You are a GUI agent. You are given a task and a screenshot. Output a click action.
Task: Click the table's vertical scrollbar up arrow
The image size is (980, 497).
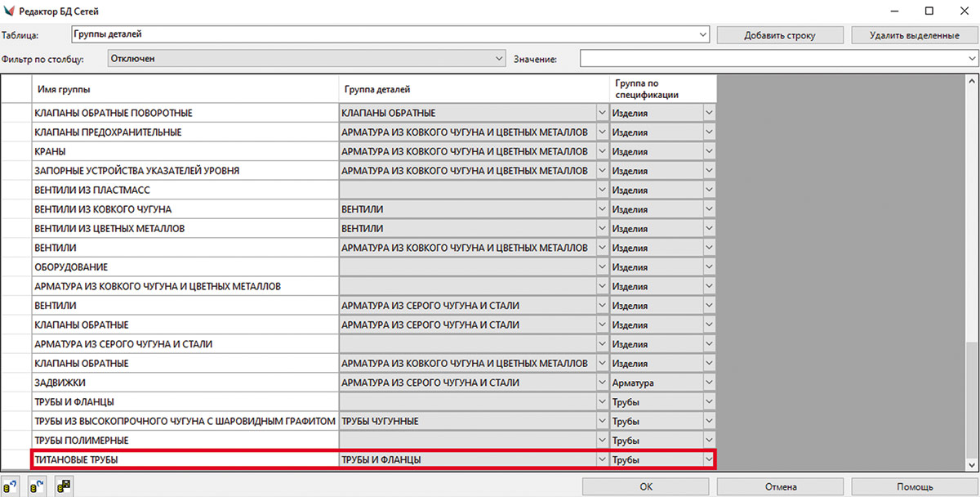[x=971, y=82]
